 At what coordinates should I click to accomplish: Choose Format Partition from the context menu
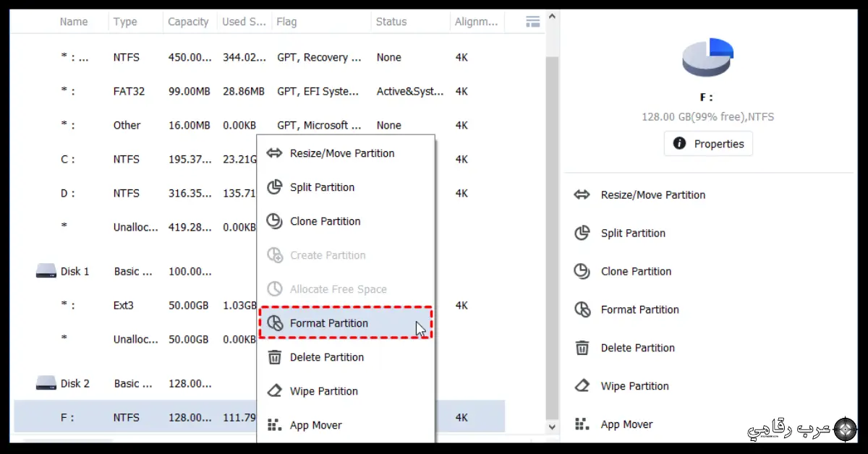click(x=328, y=323)
